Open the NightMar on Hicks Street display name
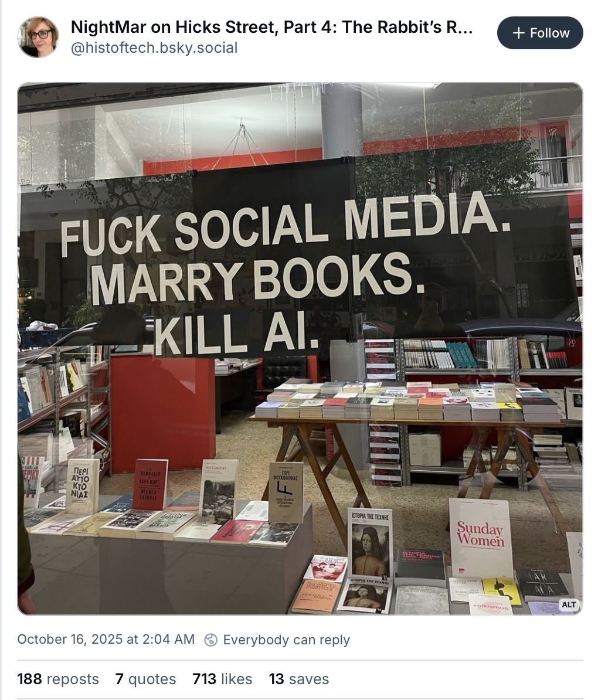This screenshot has width=598, height=700. pyautogui.click(x=271, y=27)
